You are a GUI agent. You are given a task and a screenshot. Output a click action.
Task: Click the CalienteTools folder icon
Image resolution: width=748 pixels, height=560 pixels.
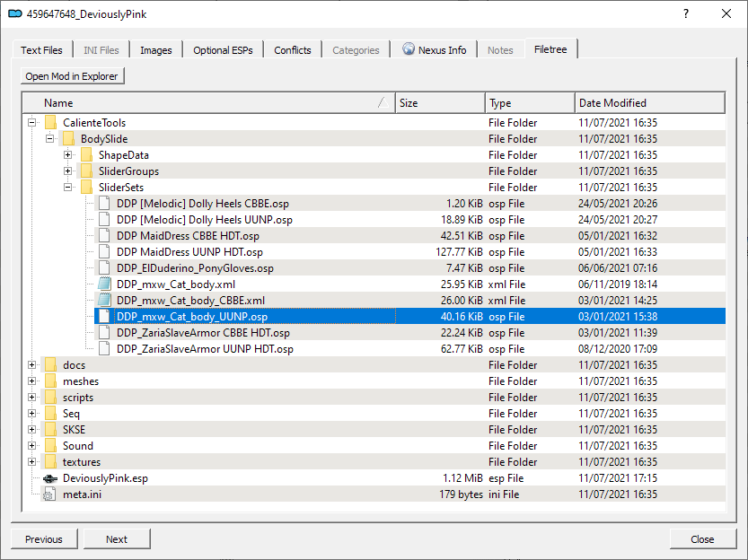coord(50,122)
